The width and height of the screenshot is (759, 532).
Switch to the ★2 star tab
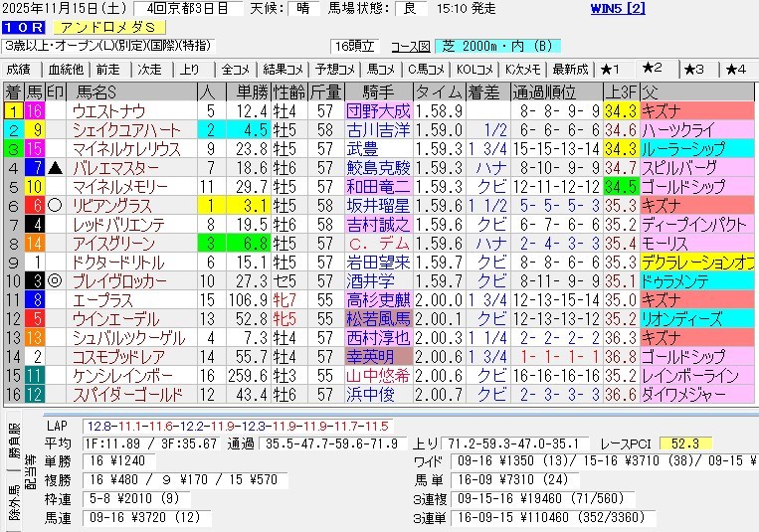tap(653, 70)
